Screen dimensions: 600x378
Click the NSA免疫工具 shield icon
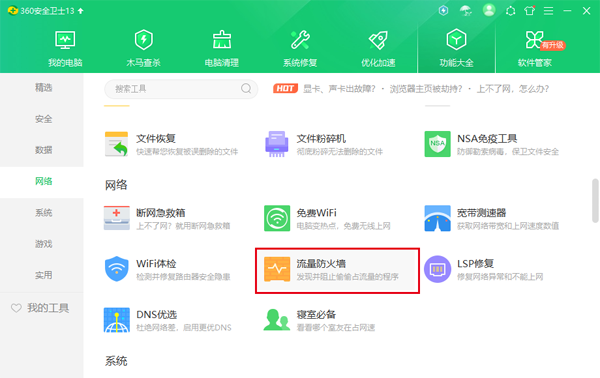[x=437, y=144]
